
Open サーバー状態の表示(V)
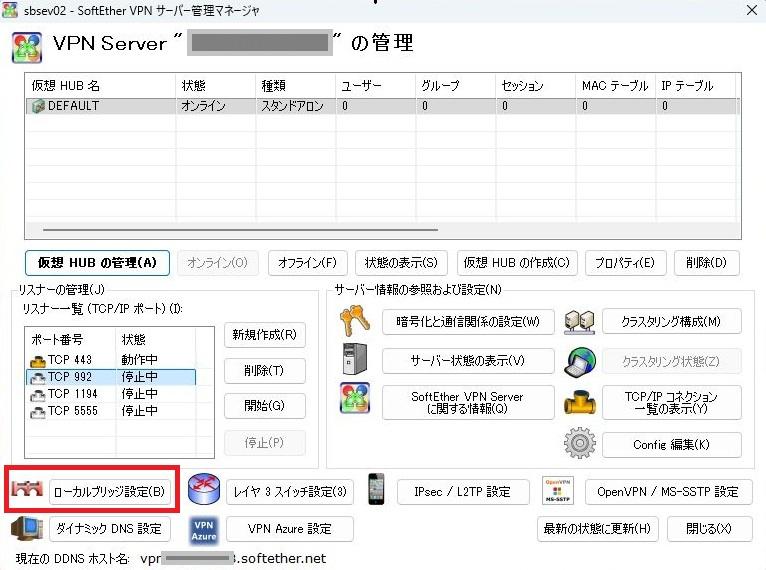(468, 360)
